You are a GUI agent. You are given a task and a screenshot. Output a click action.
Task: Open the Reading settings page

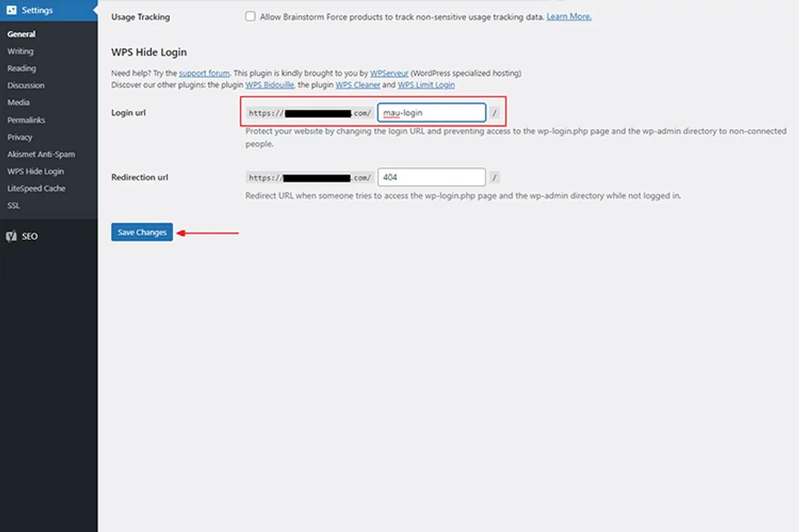[21, 69]
